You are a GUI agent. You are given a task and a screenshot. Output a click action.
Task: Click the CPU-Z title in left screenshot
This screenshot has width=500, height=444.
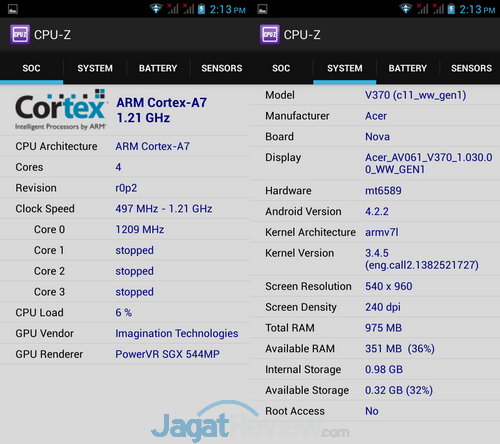(x=52, y=35)
